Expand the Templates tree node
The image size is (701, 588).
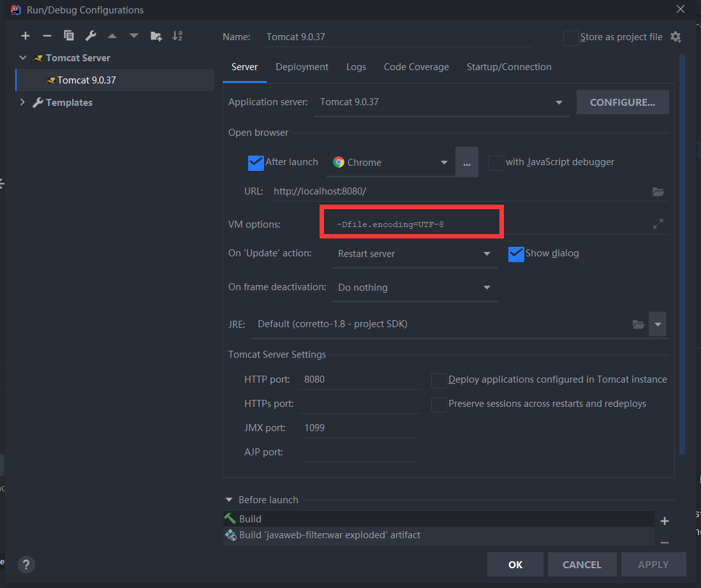22,103
